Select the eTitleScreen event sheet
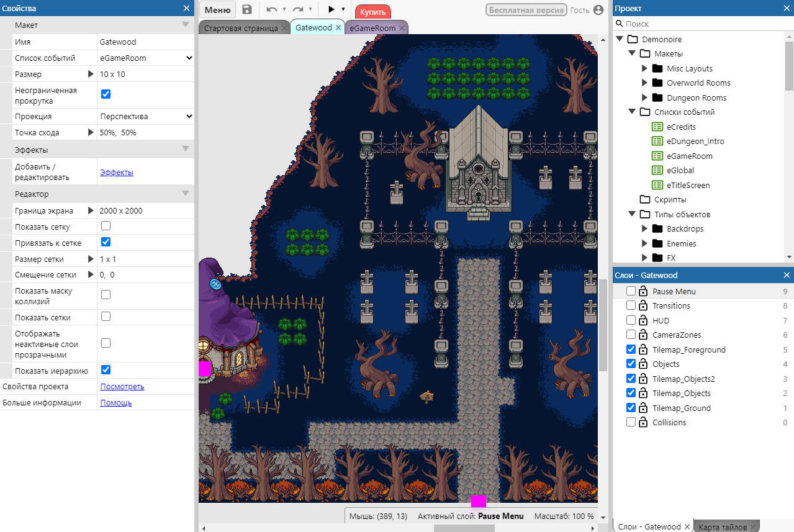This screenshot has width=794, height=532. tap(688, 186)
